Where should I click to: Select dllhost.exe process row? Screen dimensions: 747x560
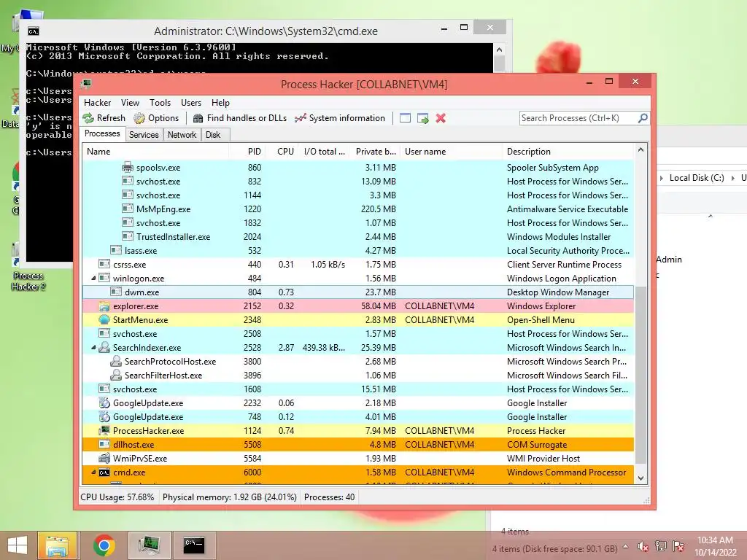(358, 444)
